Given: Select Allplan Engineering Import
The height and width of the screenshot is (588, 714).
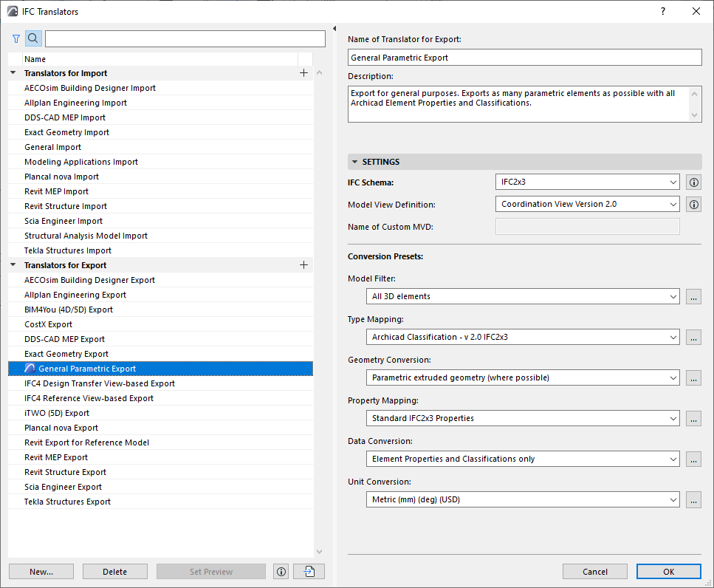Looking at the screenshot, I should (x=160, y=103).
